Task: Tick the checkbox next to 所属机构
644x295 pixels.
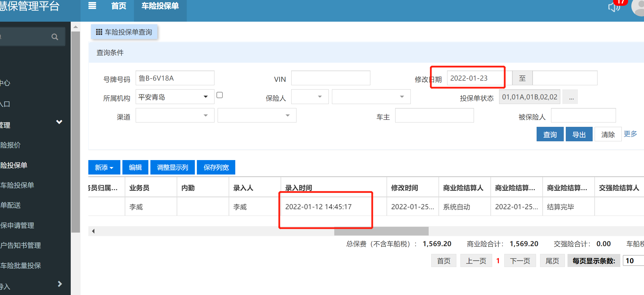Action: (220, 95)
